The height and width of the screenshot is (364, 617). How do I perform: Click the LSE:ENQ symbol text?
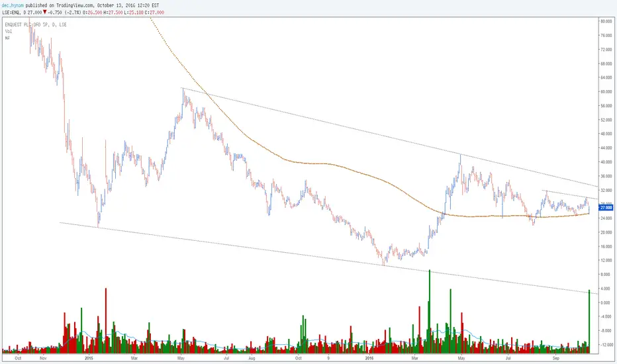click(11, 12)
